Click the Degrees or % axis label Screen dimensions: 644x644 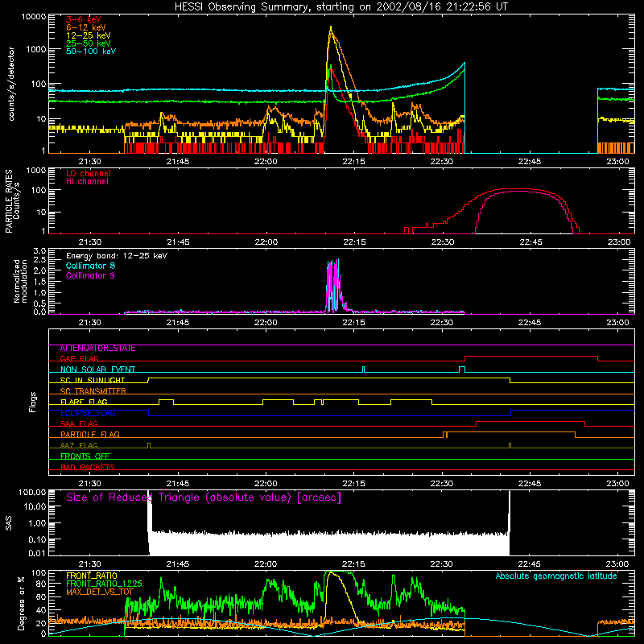coord(21,603)
